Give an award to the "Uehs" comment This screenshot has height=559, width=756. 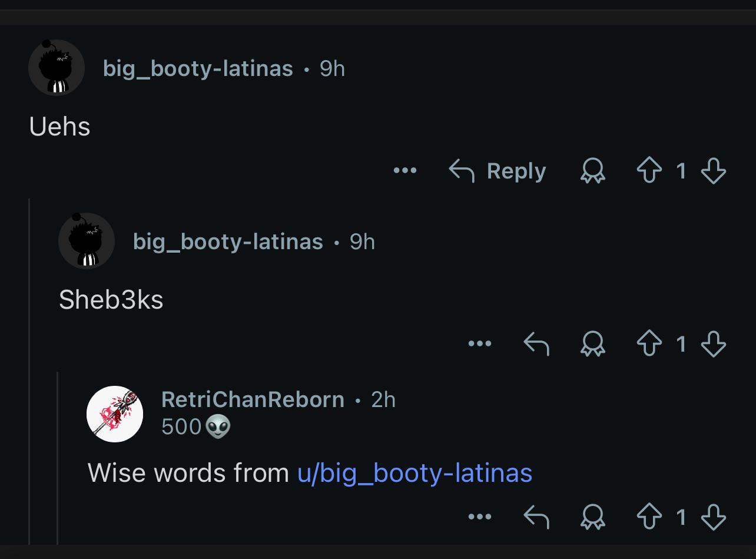tap(593, 171)
